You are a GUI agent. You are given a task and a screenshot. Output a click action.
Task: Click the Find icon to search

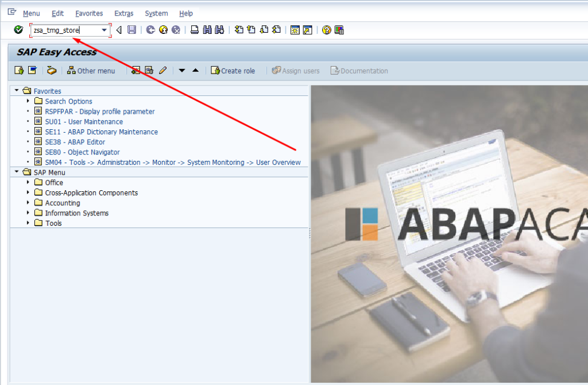point(208,30)
